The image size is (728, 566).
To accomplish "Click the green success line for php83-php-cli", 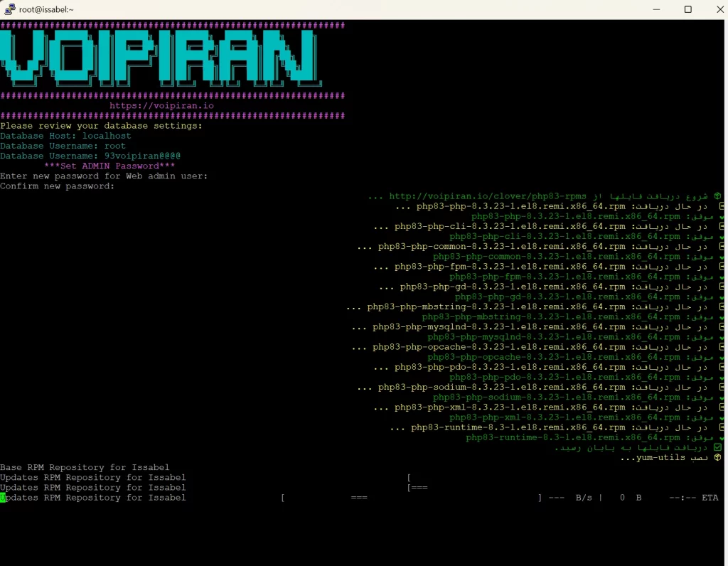I will [x=587, y=236].
